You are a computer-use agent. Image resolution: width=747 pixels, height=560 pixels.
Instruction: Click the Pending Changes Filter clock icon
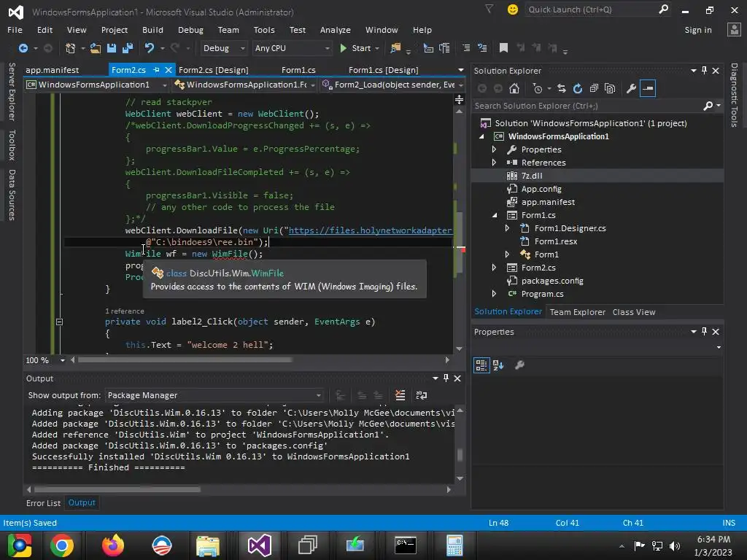point(538,88)
